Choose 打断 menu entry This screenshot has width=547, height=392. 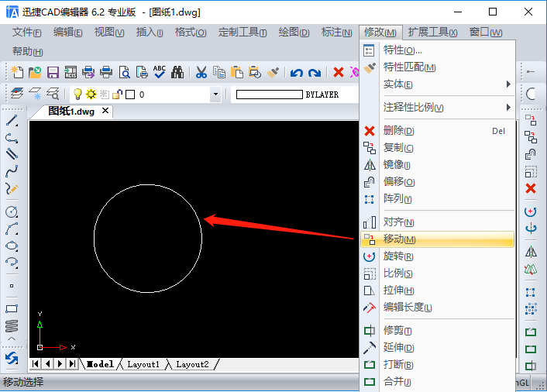(439, 364)
